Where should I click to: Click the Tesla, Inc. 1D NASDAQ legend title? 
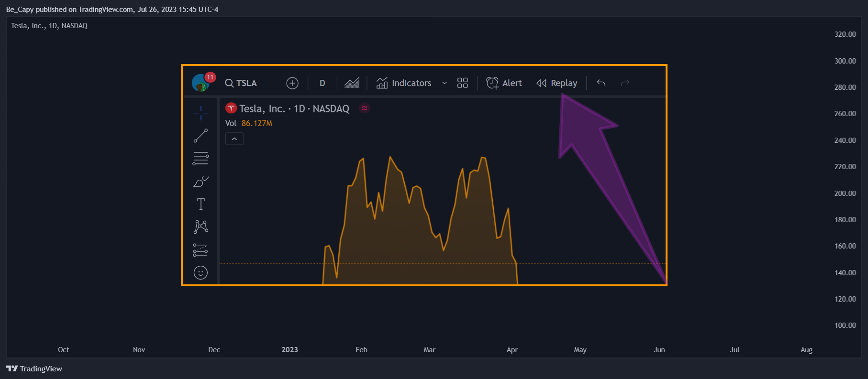[294, 109]
